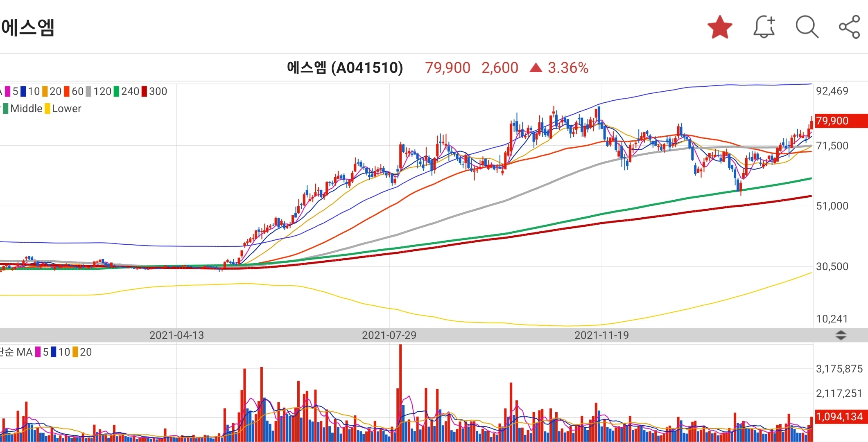
Task: Click the 92,469 price axis label
Action: coord(832,91)
